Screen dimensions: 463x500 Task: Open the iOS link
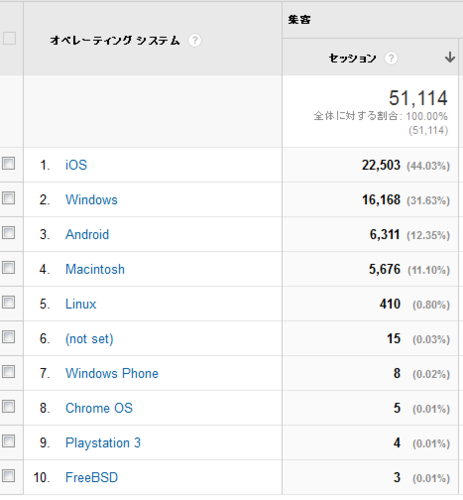pyautogui.click(x=76, y=165)
